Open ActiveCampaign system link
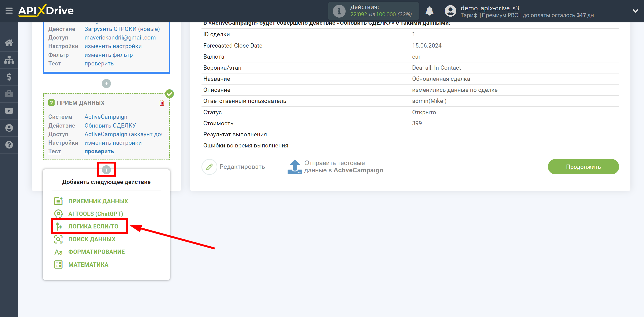This screenshot has width=644, height=317. [x=106, y=117]
